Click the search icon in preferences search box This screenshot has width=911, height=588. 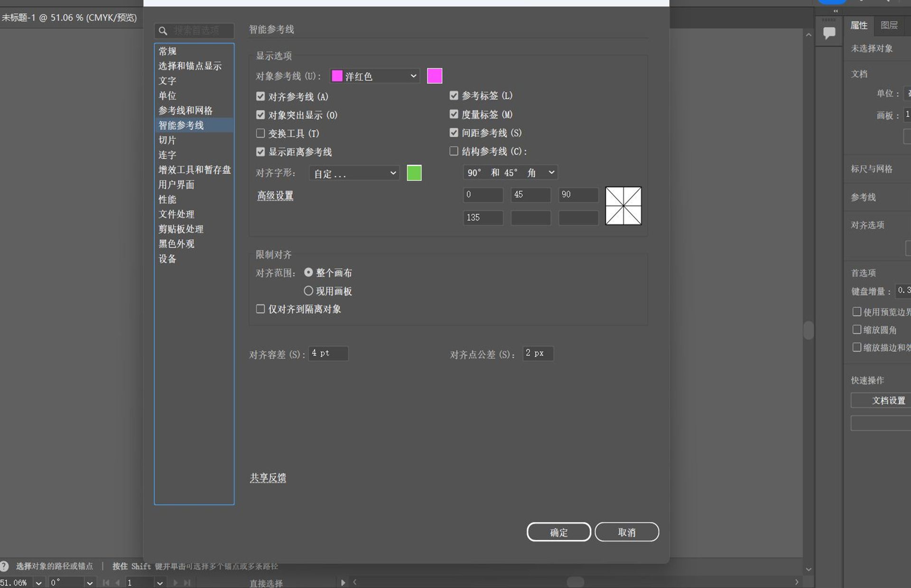[x=163, y=31]
